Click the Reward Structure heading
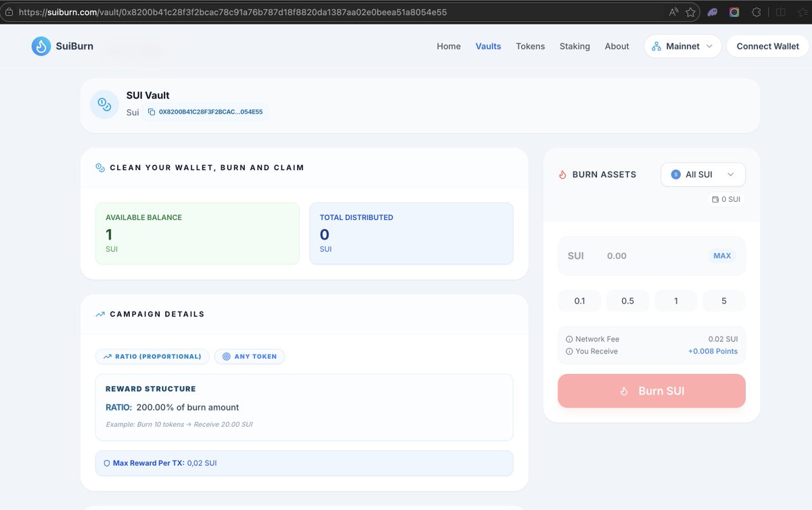 coord(151,389)
